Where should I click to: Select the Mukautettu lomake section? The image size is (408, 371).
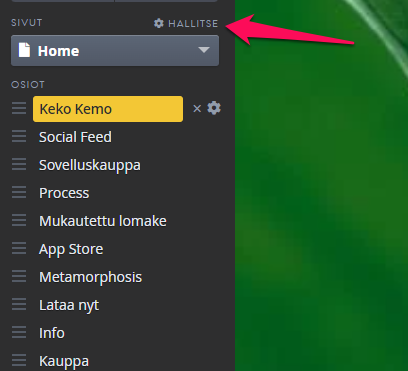pyautogui.click(x=103, y=221)
